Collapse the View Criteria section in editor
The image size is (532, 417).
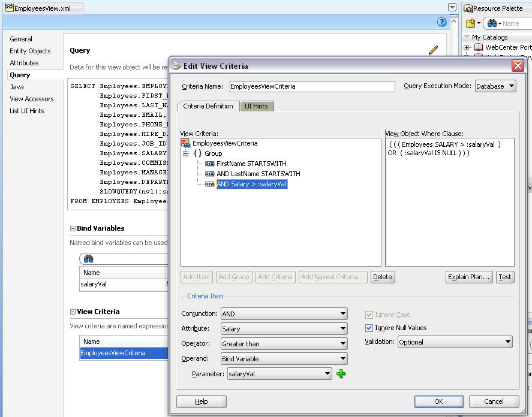[x=73, y=312]
